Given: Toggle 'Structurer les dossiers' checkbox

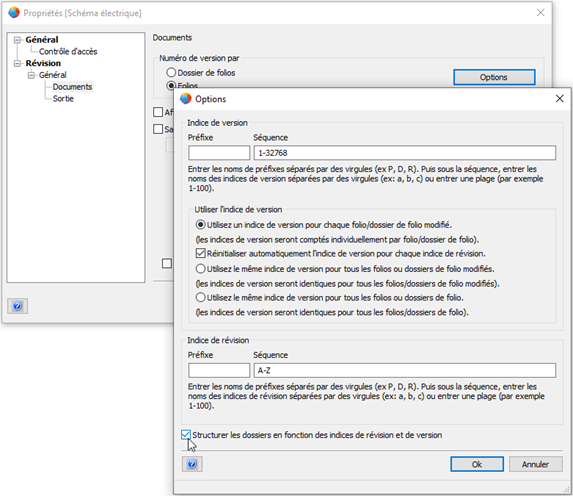Looking at the screenshot, I should (186, 435).
